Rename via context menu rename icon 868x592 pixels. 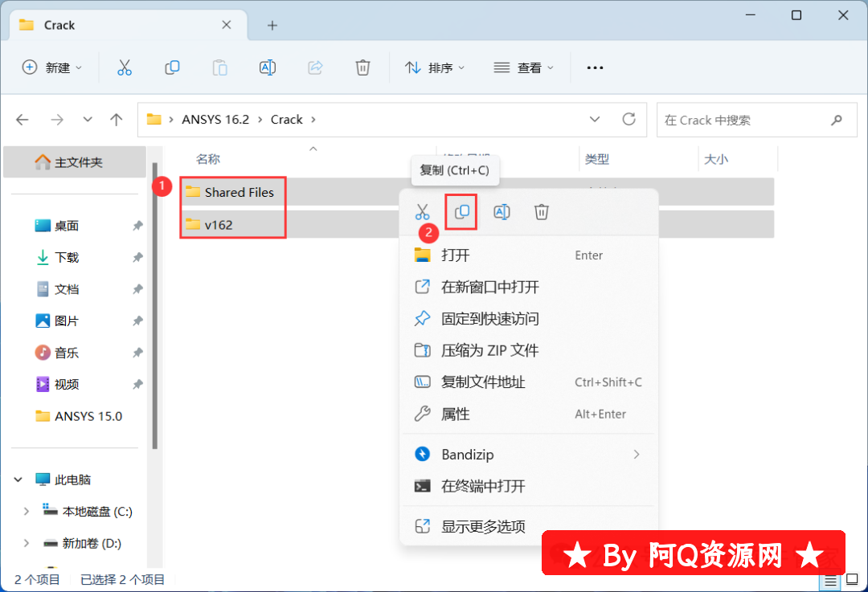point(502,212)
